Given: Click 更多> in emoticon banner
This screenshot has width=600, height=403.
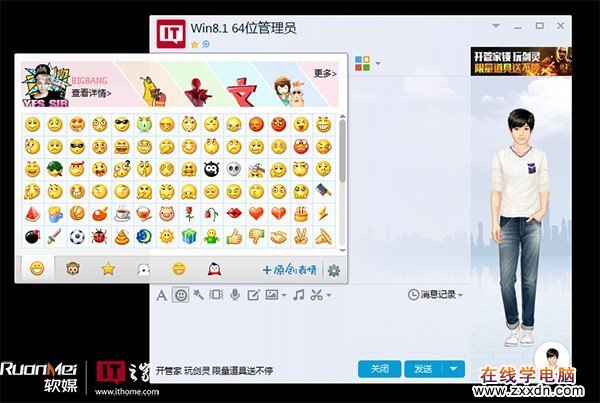Looking at the screenshot, I should (x=325, y=73).
